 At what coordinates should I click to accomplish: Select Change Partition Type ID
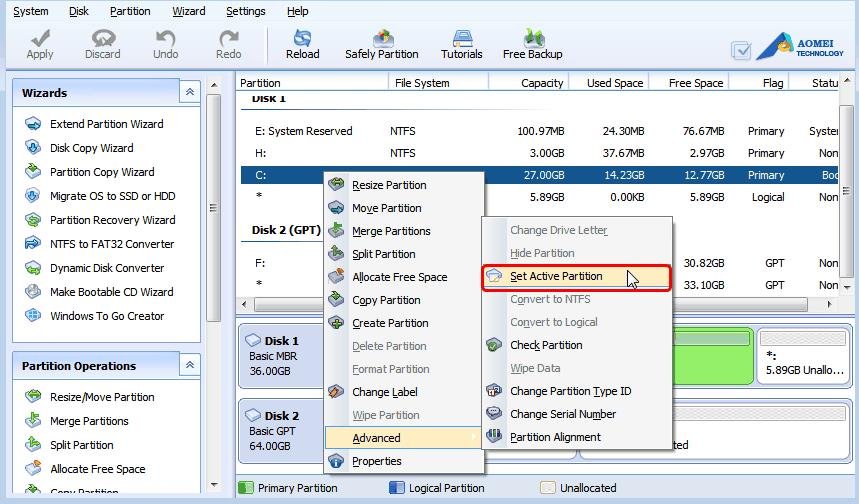[577, 391]
